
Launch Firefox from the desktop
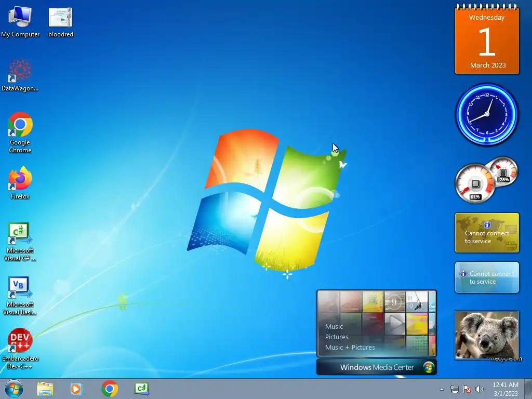pos(20,182)
